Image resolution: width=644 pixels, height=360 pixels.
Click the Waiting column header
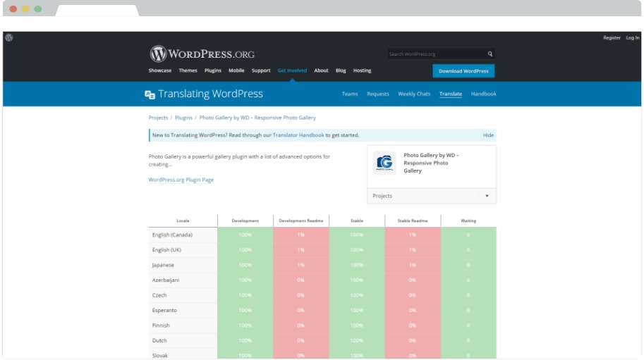click(468, 221)
